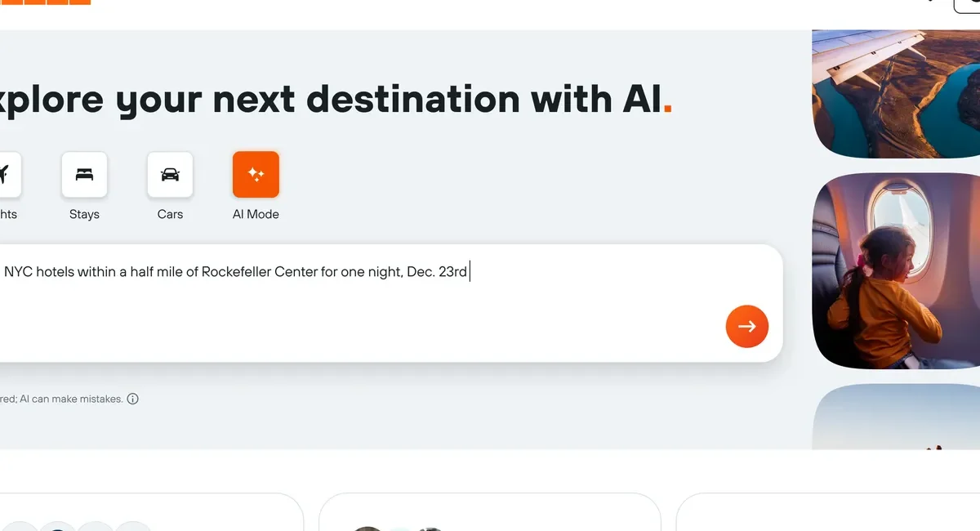
Task: Click the orange arrow submit icon
Action: (746, 326)
